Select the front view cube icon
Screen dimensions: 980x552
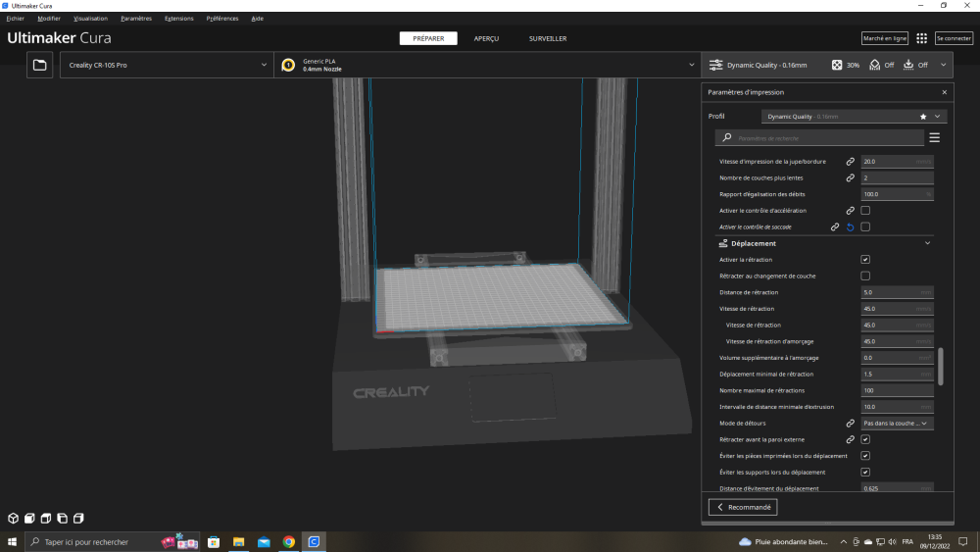pos(29,519)
